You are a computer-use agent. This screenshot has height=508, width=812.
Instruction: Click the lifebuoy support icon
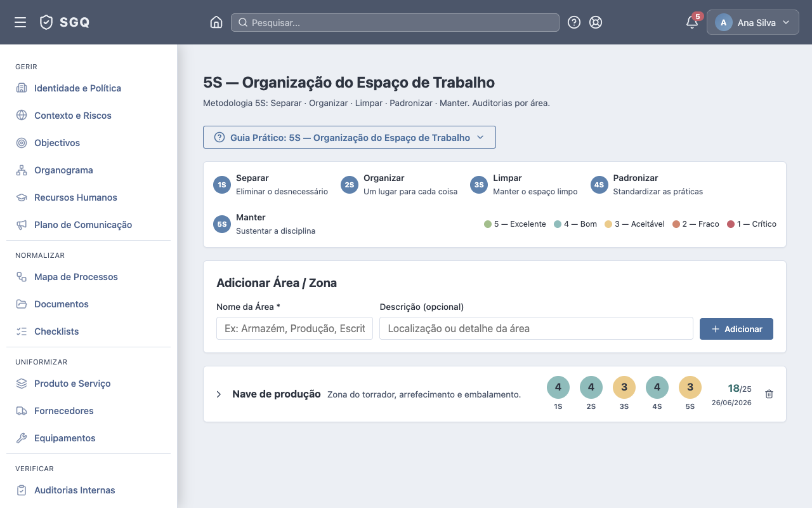point(595,22)
